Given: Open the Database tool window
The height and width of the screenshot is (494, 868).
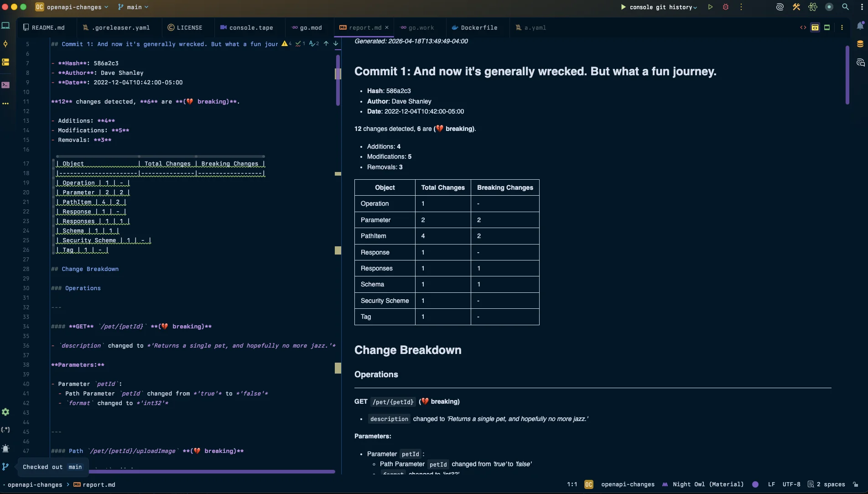Looking at the screenshot, I should point(860,44).
